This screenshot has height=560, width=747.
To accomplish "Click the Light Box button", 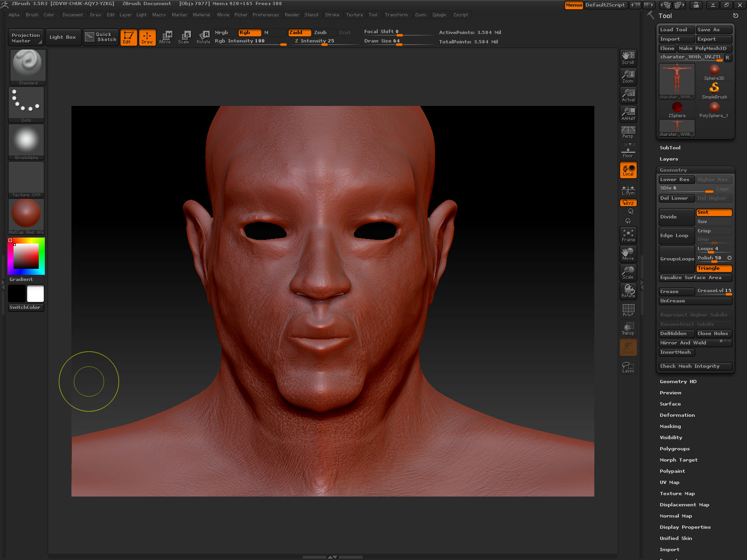I will 63,37.
